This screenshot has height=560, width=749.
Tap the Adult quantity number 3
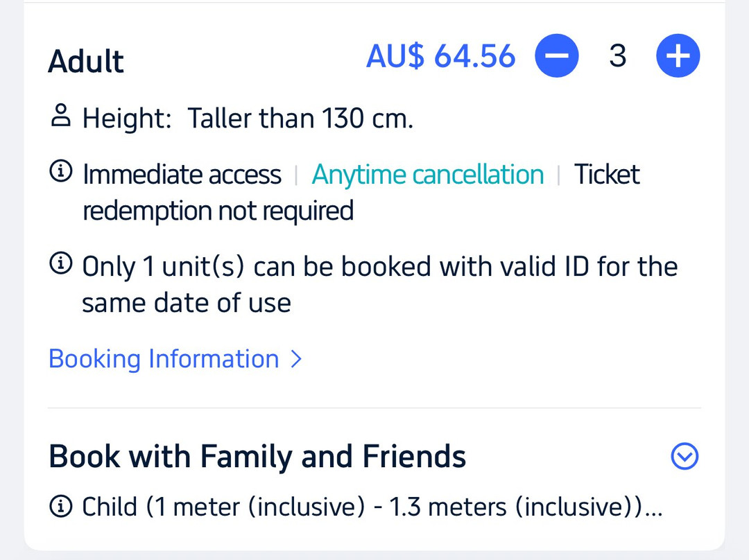point(617,56)
